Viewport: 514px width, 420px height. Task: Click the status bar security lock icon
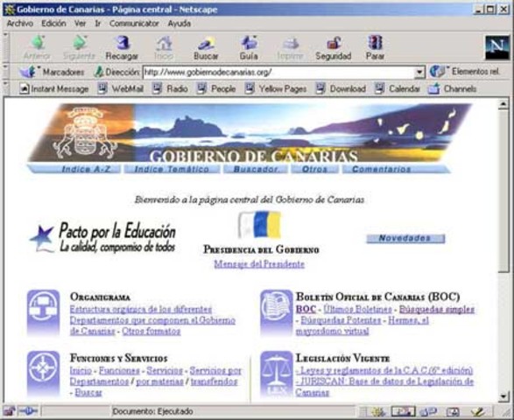coord(9,411)
